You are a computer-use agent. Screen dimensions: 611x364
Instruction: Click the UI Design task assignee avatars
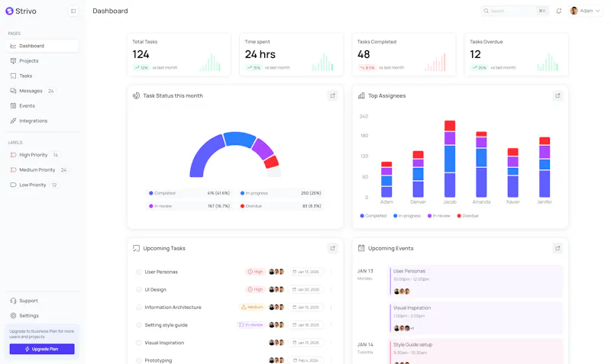(x=276, y=290)
